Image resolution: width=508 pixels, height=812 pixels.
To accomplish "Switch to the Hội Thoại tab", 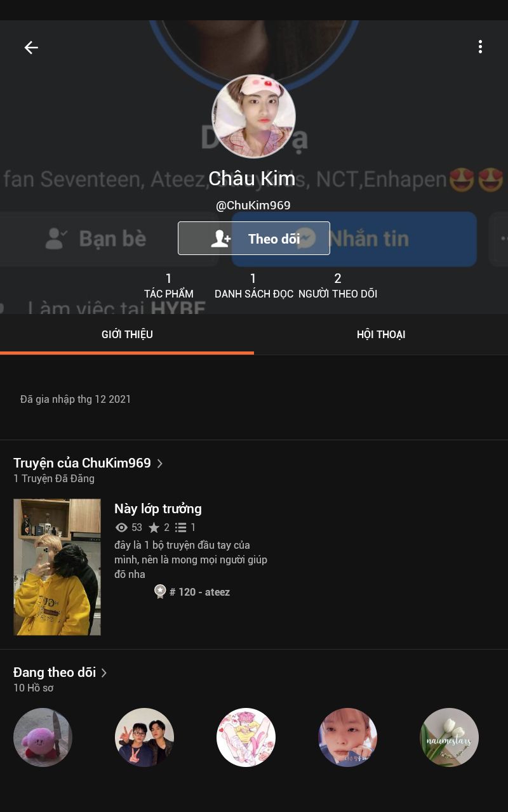I will (381, 334).
